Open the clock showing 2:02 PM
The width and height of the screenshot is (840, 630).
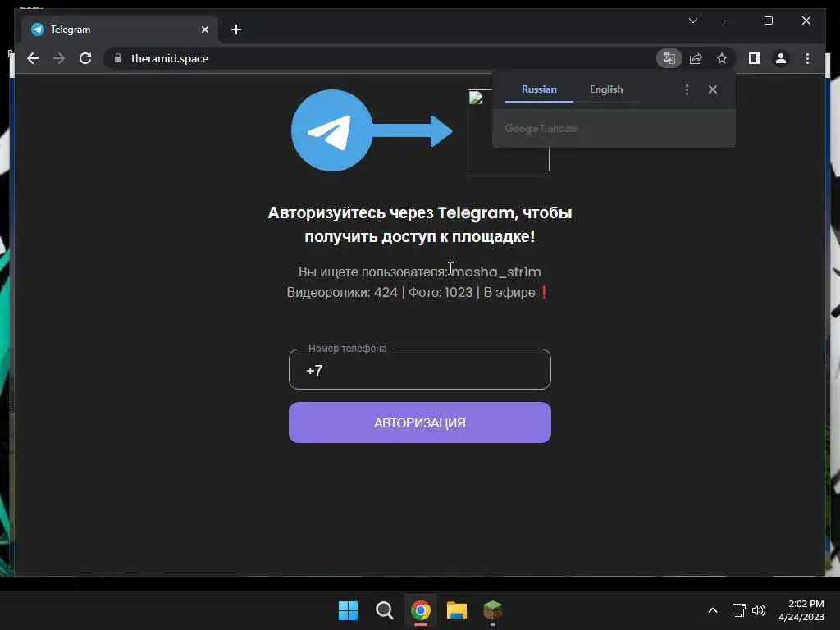(x=801, y=610)
